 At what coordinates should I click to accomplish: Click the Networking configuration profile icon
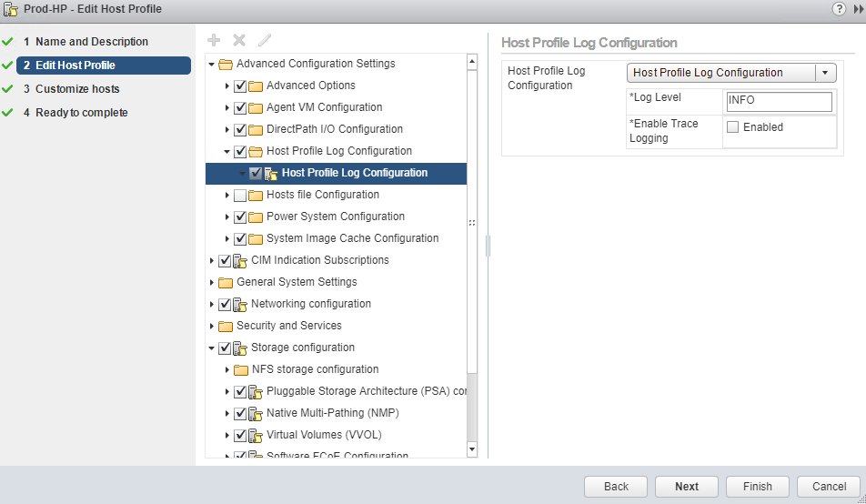pos(240,304)
